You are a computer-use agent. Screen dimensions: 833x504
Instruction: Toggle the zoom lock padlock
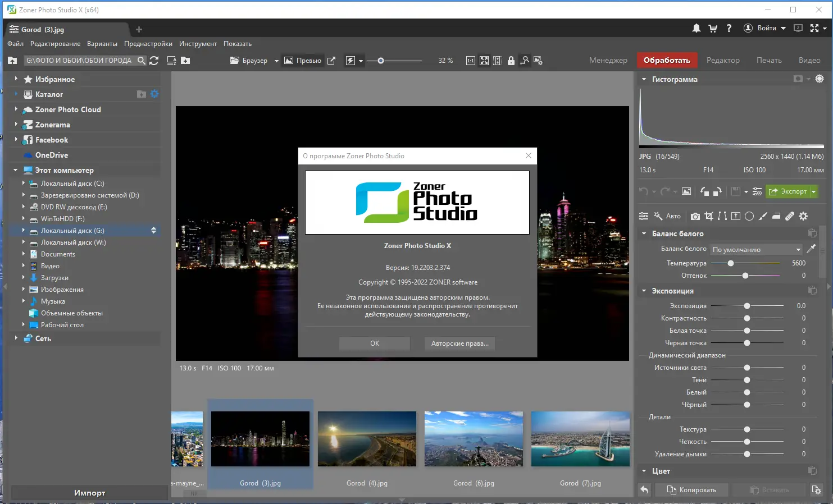pyautogui.click(x=511, y=61)
